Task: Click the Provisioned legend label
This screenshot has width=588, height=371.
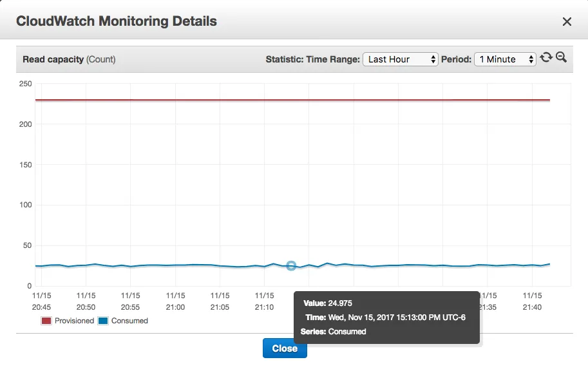Action: (x=74, y=321)
